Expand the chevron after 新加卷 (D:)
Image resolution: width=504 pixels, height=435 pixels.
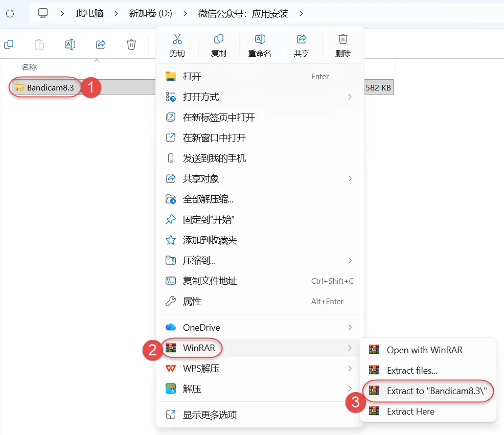[x=185, y=13]
